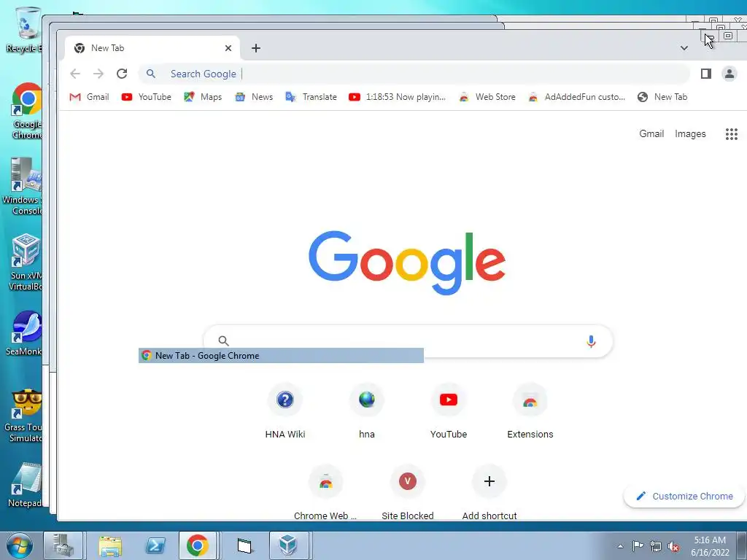This screenshot has height=560, width=747.
Task: Open the New Tab bookmark
Action: click(x=662, y=97)
